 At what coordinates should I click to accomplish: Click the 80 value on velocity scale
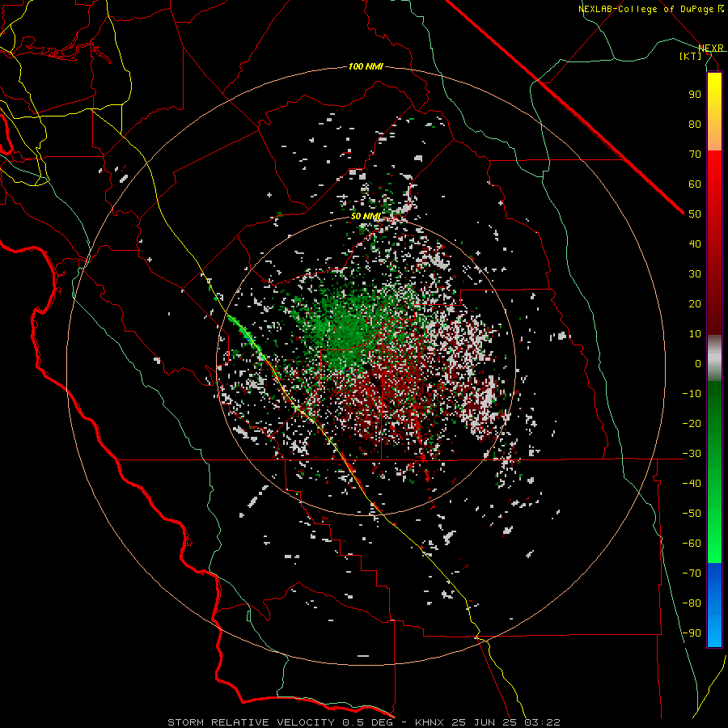click(x=695, y=125)
